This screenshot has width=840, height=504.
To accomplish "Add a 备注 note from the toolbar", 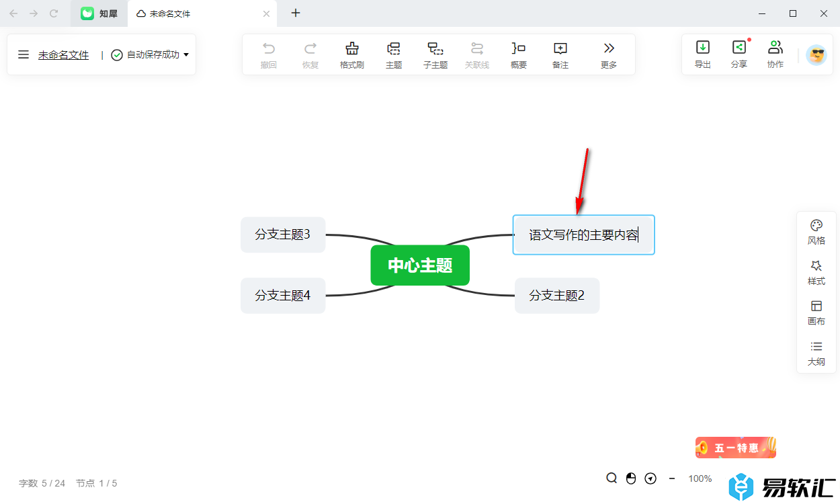I will pos(560,55).
